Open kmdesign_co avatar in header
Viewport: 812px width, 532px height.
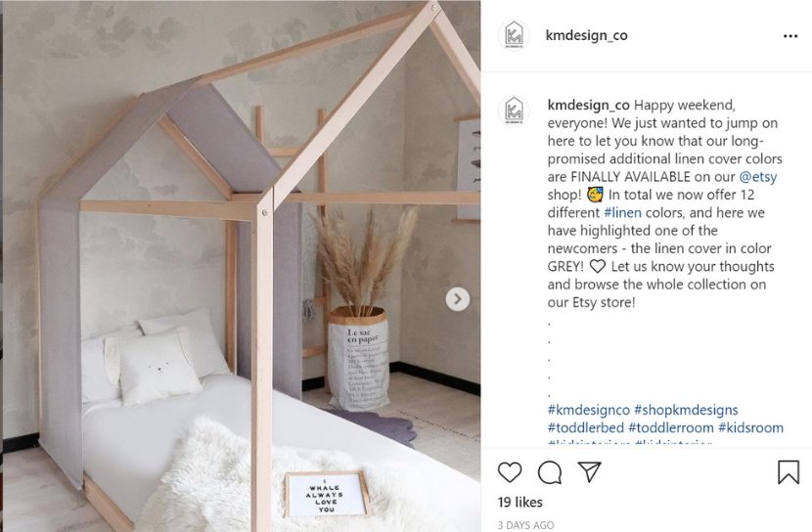pos(514,36)
